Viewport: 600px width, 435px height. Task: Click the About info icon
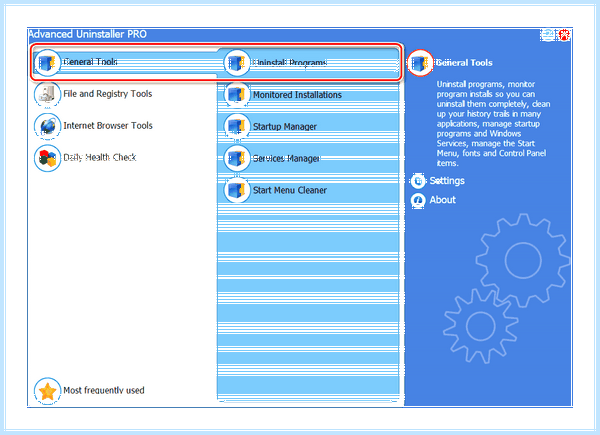pyautogui.click(x=418, y=200)
